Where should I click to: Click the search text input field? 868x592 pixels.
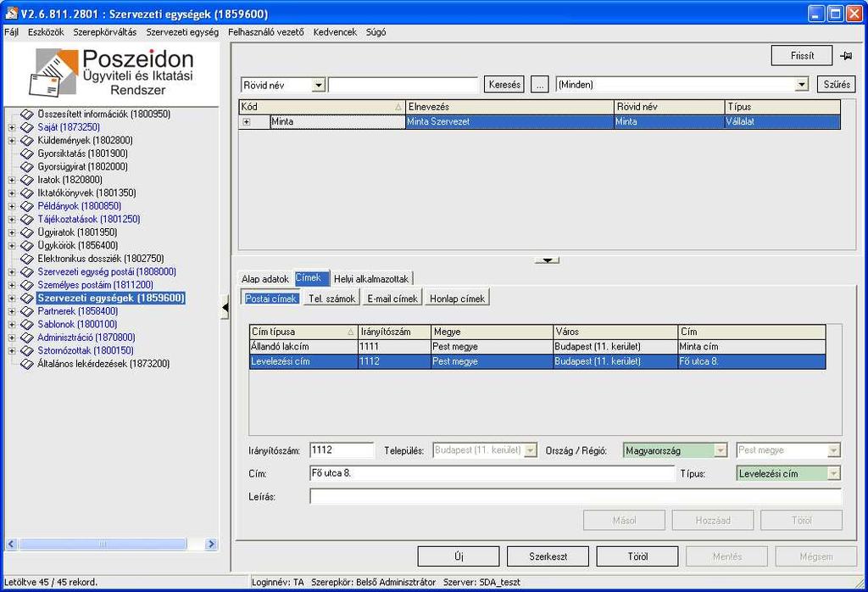click(403, 85)
